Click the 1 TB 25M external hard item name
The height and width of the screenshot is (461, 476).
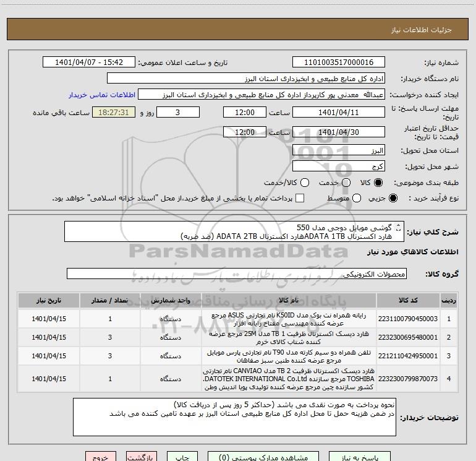pyautogui.click(x=289, y=338)
